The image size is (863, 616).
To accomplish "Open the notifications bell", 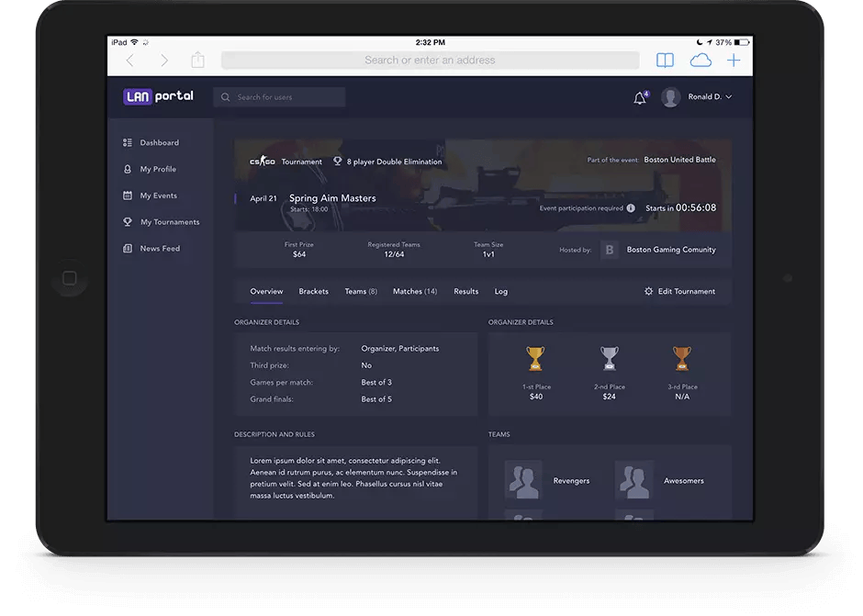I will [x=640, y=98].
